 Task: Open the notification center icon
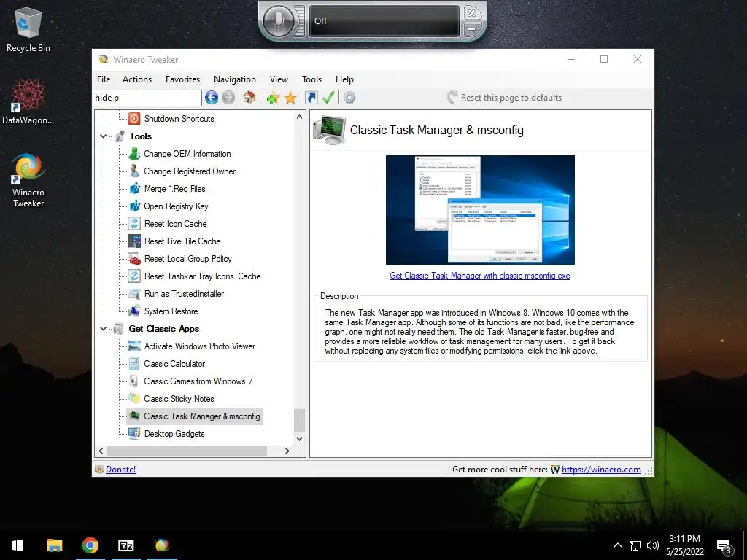click(x=724, y=545)
